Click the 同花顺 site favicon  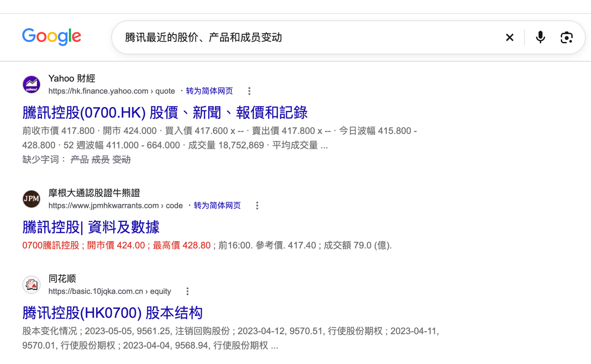pyautogui.click(x=32, y=285)
